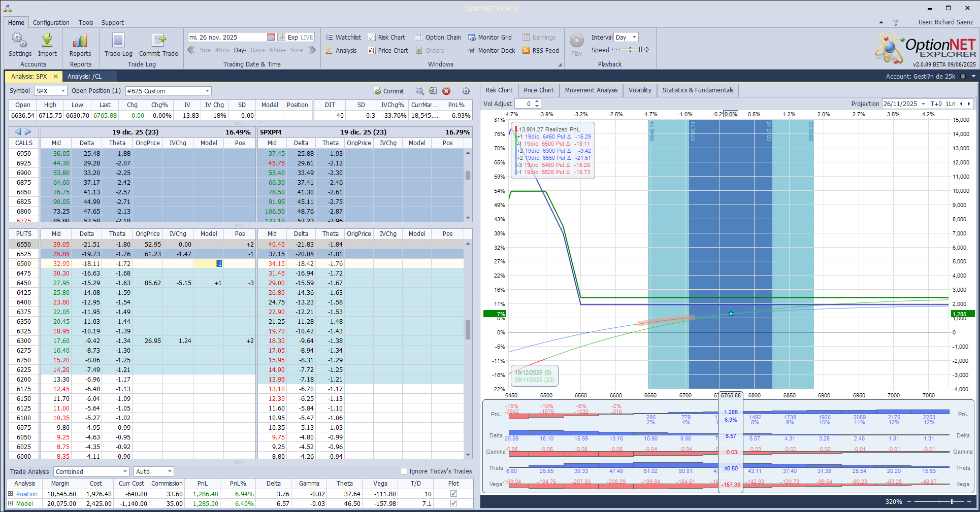Image resolution: width=980 pixels, height=512 pixels.
Task: Expand the Position row in Trade Analysis
Action: pos(11,494)
